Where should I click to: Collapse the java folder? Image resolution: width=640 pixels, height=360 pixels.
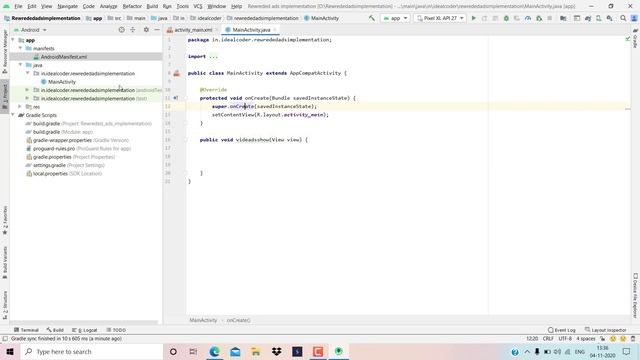20,65
